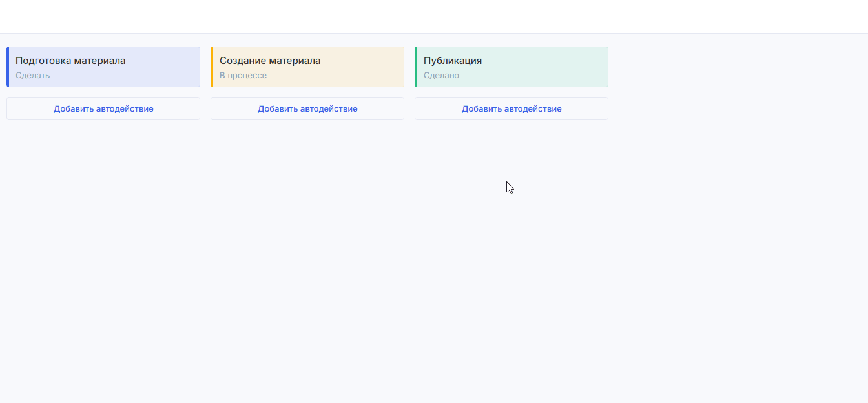Click right edge of green stage card
The height and width of the screenshot is (403, 868).
605,67
